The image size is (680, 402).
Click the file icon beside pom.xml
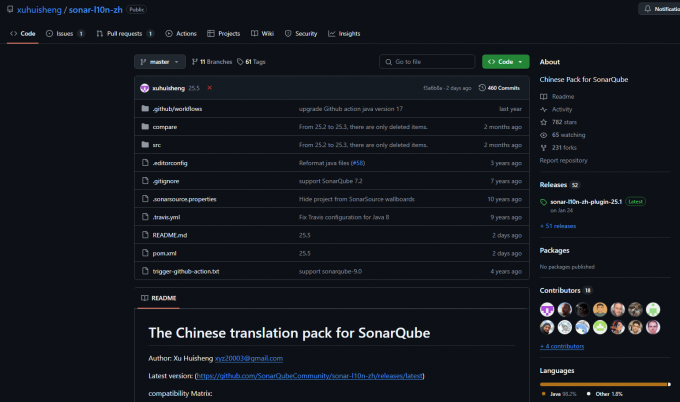pos(145,253)
